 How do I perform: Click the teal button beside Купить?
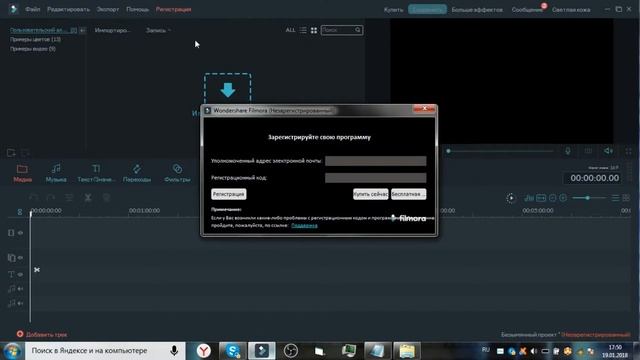pos(427,9)
